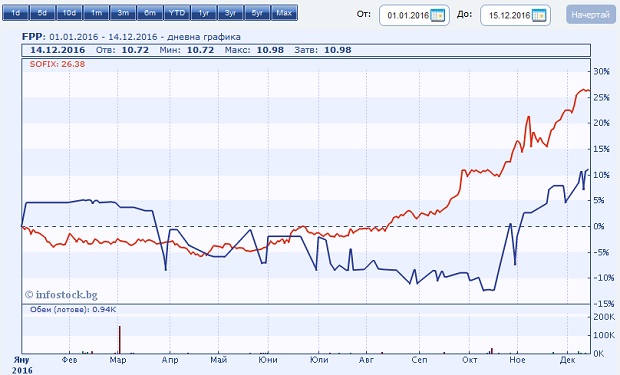Show the Max period chart
This screenshot has height=375, width=620.
[x=284, y=13]
